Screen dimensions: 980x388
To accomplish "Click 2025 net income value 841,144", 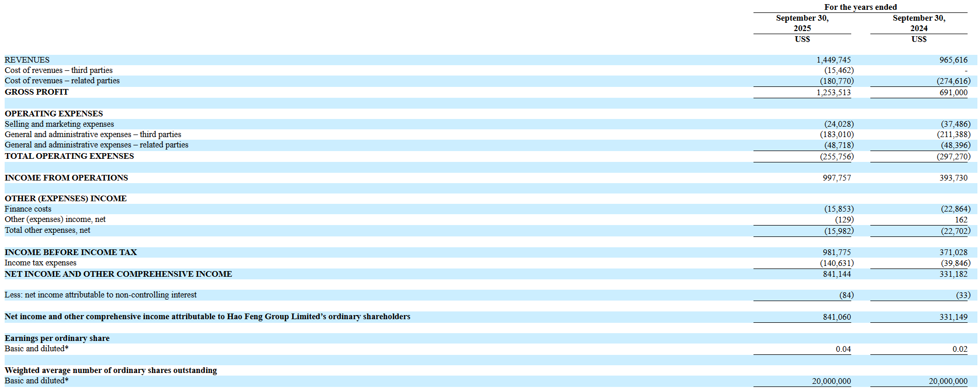I will pos(837,274).
